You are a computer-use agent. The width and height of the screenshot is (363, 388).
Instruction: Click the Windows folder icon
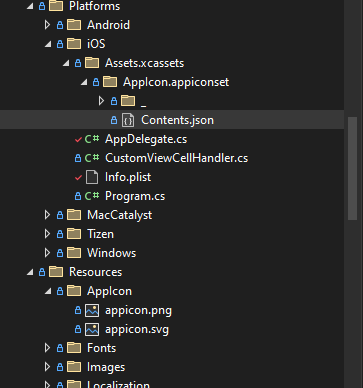click(x=74, y=253)
